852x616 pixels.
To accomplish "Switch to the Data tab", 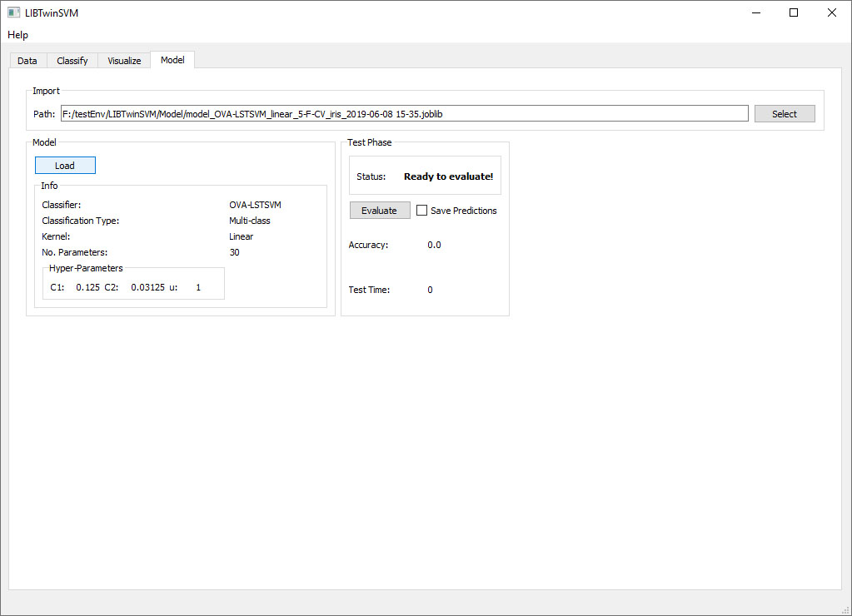I will [x=27, y=60].
